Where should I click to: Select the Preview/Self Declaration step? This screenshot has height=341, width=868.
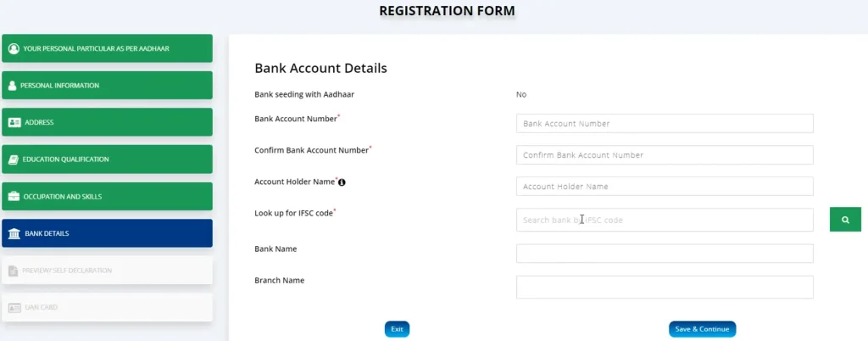(106, 271)
